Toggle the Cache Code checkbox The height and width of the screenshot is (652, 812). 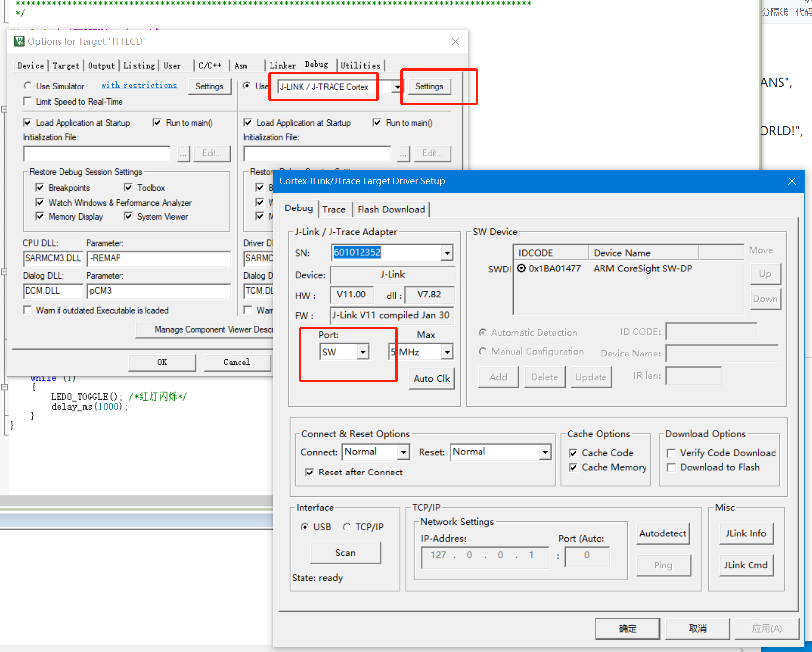pyautogui.click(x=573, y=453)
